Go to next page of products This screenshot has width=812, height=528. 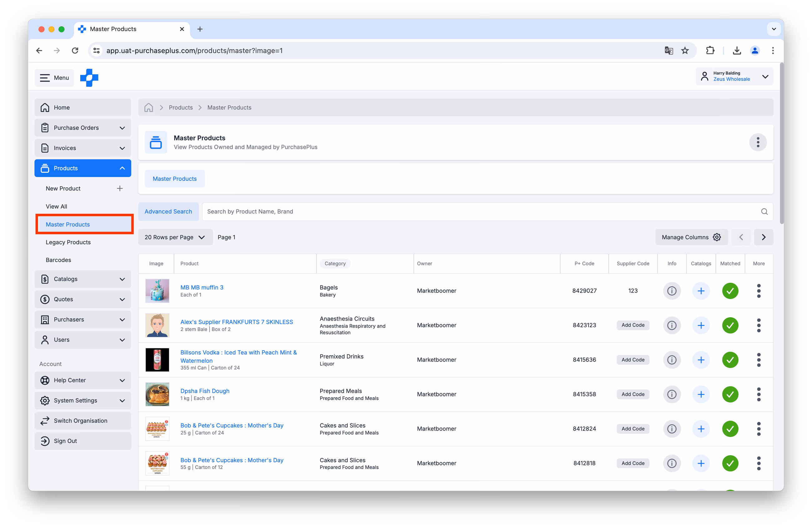point(763,237)
